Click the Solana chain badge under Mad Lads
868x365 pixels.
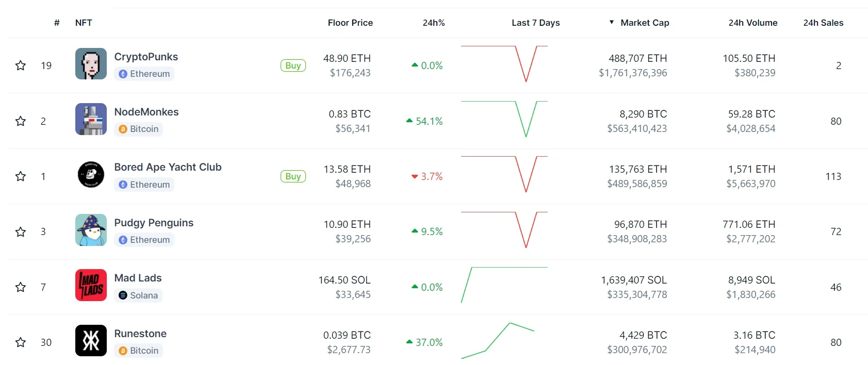(x=138, y=295)
